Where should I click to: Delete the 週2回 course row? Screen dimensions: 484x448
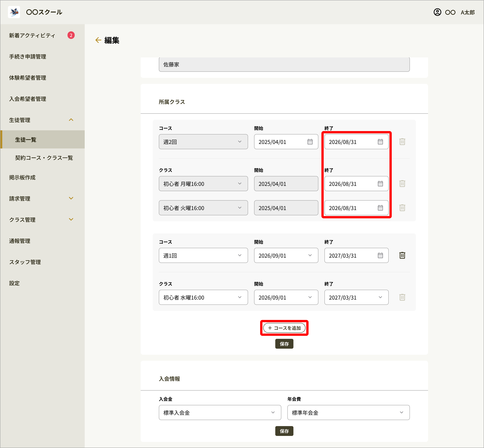(x=402, y=142)
